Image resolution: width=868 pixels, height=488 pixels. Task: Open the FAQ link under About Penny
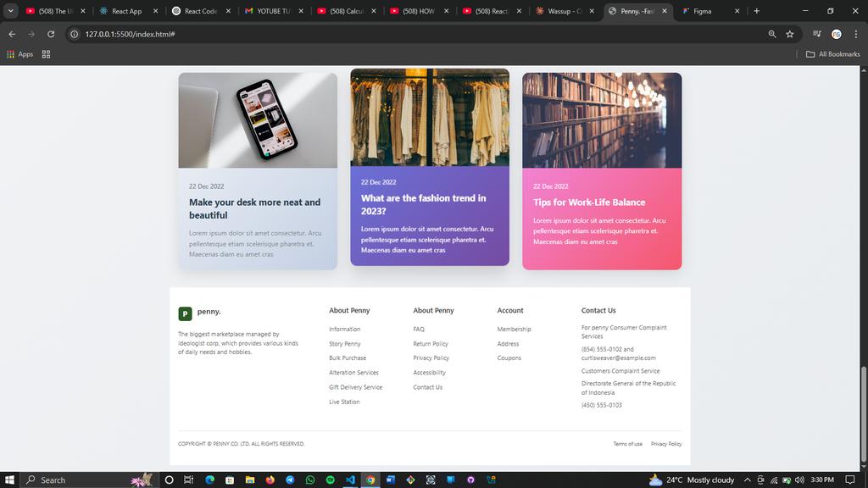click(419, 329)
